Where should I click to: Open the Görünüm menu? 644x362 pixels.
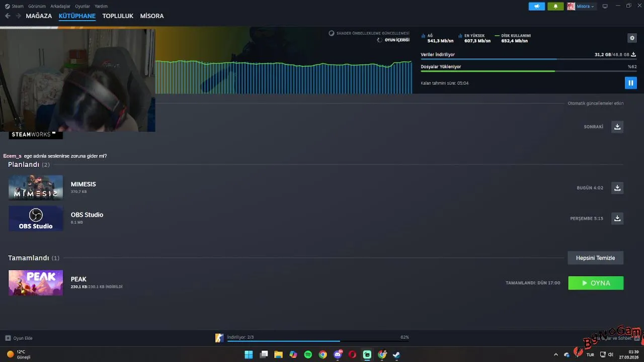[37, 7]
